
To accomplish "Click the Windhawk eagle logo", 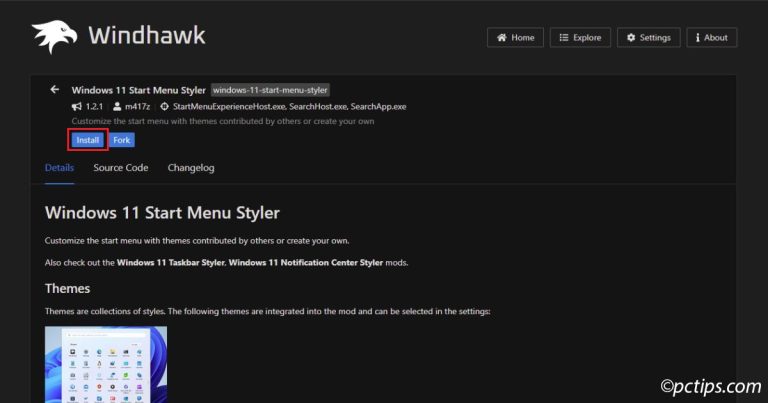I will pos(53,37).
